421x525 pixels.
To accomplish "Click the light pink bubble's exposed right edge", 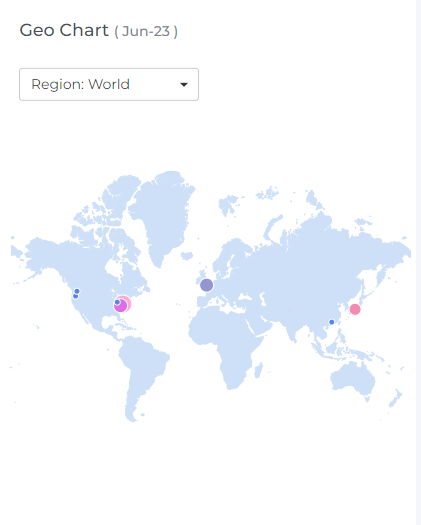I will point(129,304).
